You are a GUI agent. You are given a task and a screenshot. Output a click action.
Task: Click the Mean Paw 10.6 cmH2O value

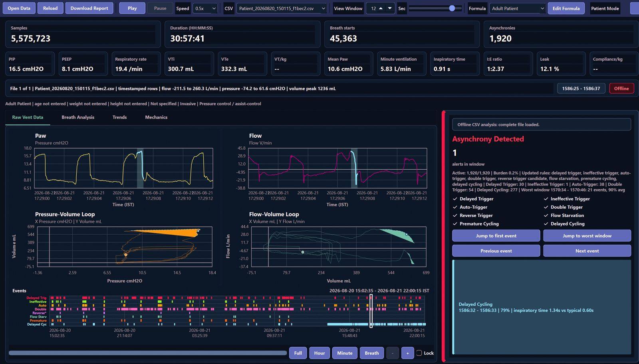point(345,69)
